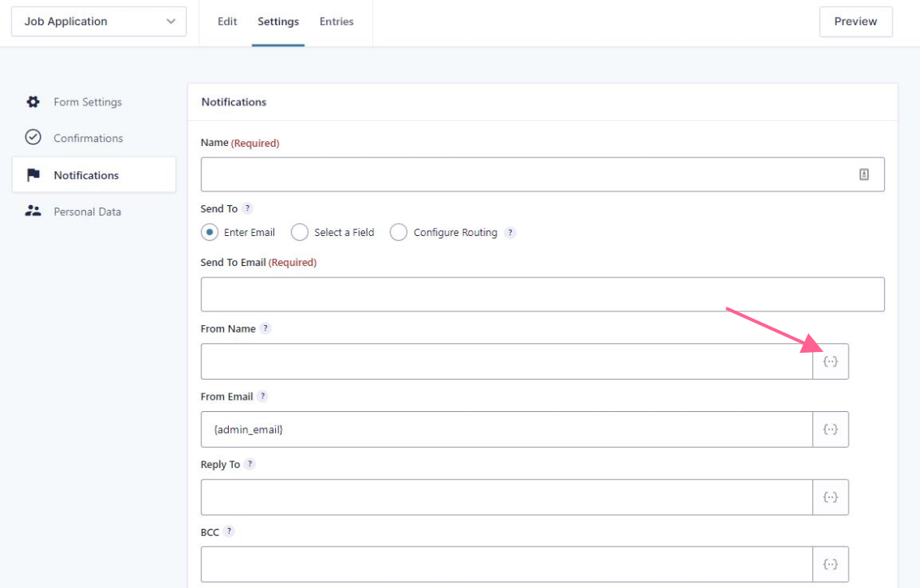
Task: Open merge tags for Reply To field
Action: [830, 498]
